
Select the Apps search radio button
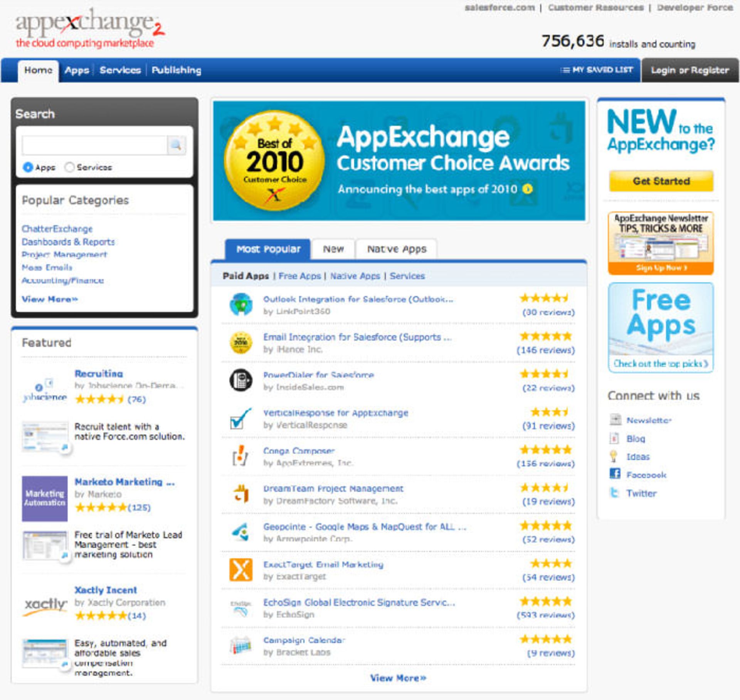28,167
